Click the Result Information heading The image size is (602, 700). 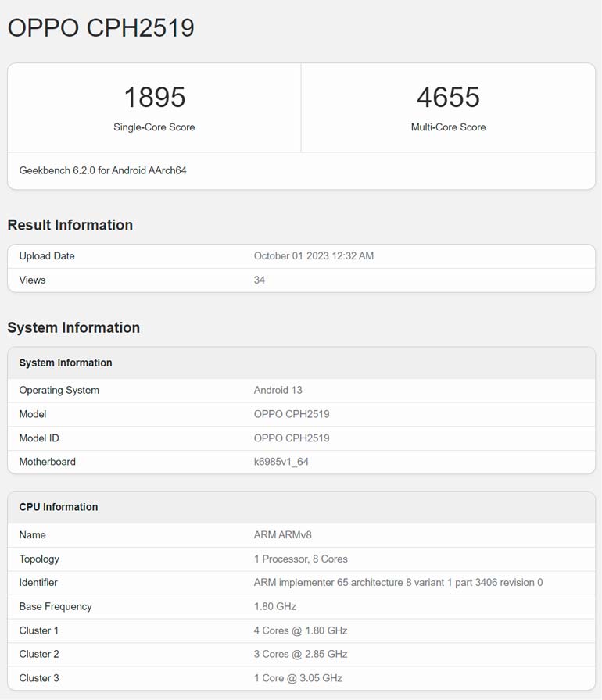tap(70, 225)
